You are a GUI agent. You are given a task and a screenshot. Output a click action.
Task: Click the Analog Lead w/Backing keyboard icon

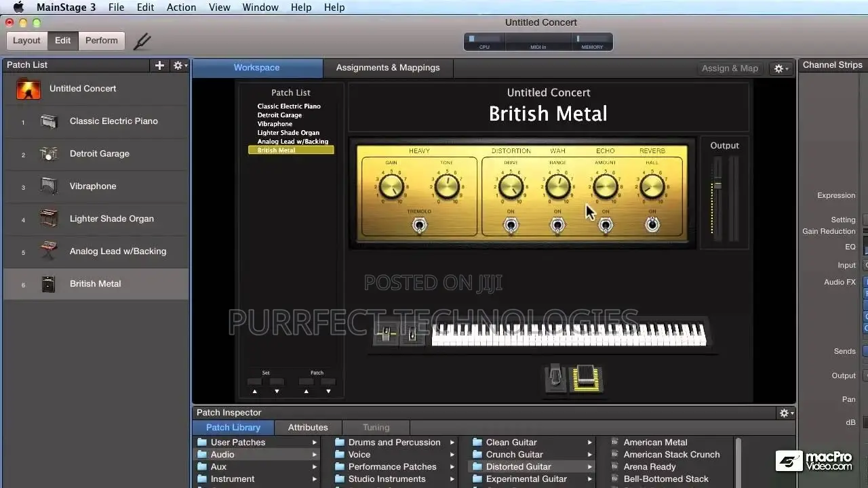click(x=49, y=251)
